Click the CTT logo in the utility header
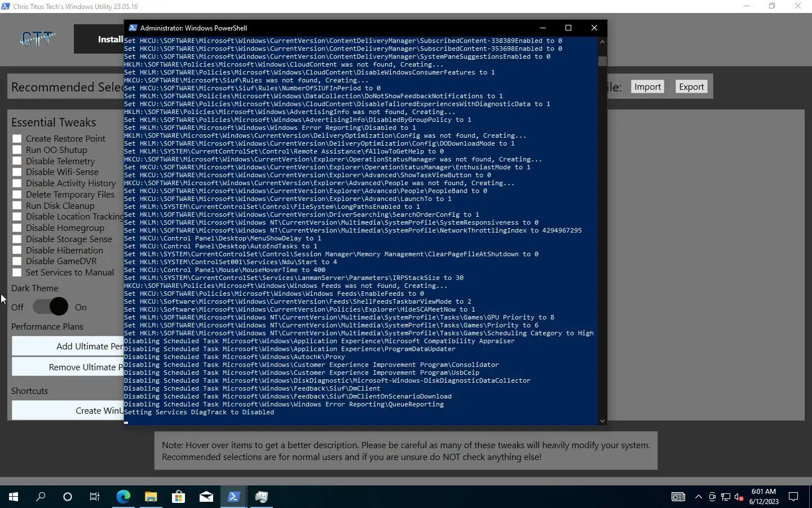This screenshot has height=508, width=812. (x=37, y=38)
